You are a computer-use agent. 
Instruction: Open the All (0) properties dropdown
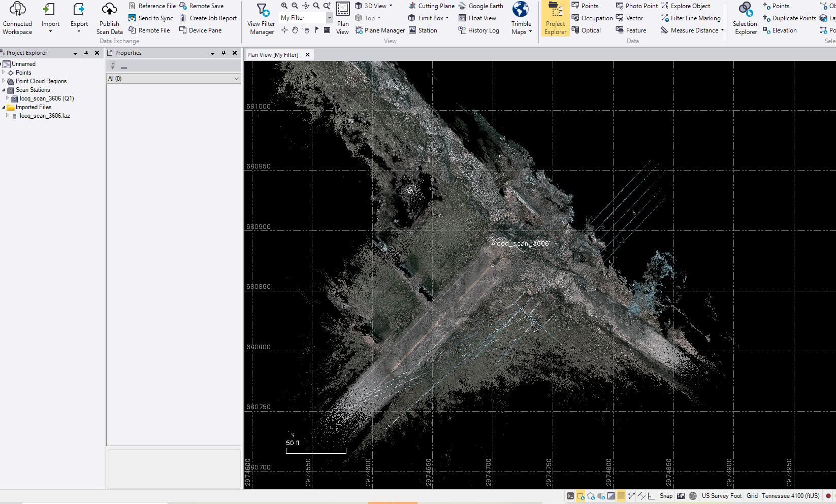coord(173,79)
